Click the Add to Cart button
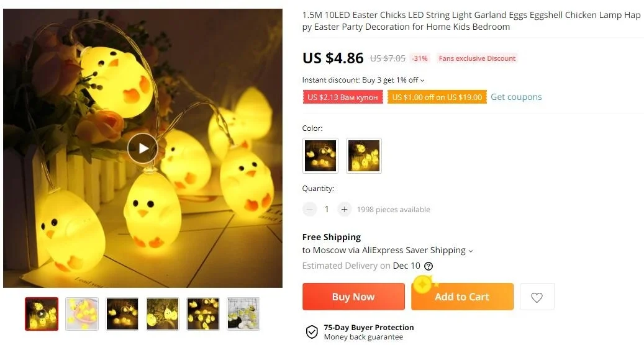 (462, 297)
